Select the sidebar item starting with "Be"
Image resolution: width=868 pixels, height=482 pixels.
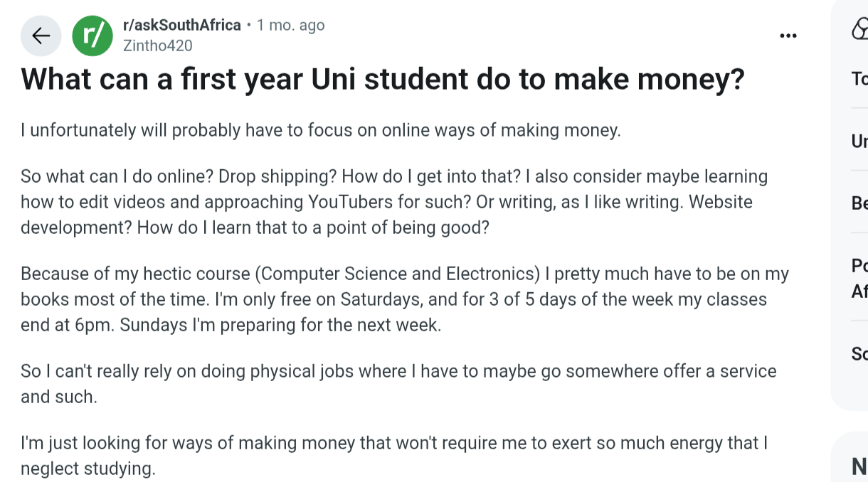point(859,204)
